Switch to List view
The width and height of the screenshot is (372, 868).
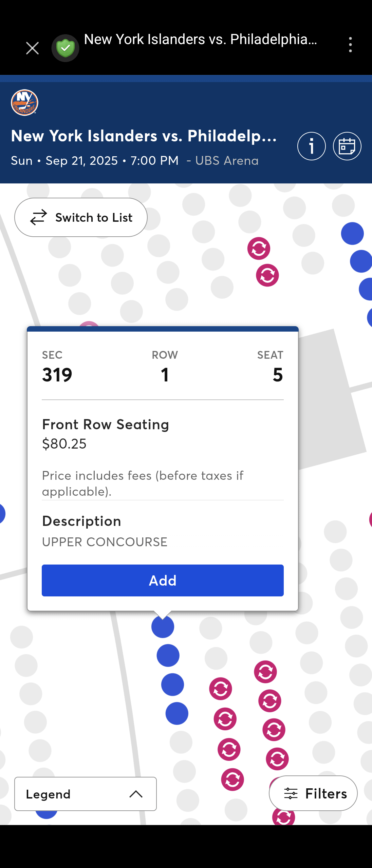coord(81,217)
